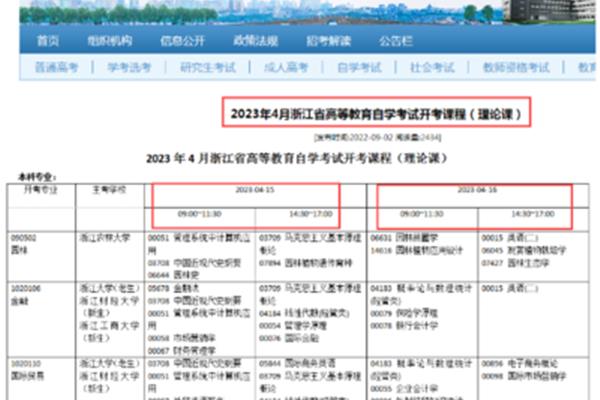The image size is (600, 400).
Task: Go to the 自学考试 section
Action: point(359,67)
